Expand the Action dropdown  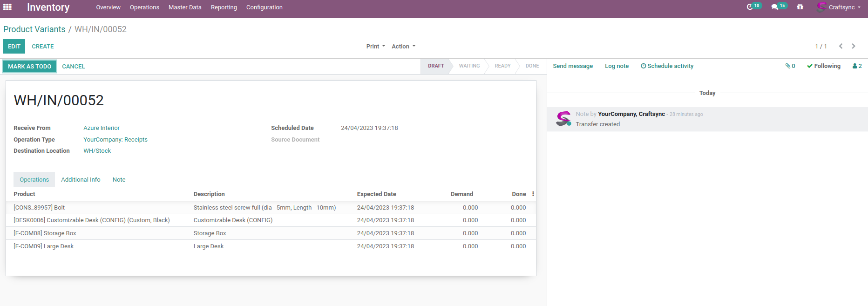(x=403, y=47)
